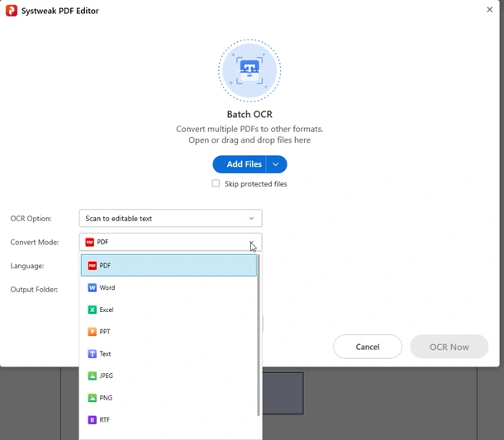Click the Text format icon in list
This screenshot has height=440, width=504.
93,353
